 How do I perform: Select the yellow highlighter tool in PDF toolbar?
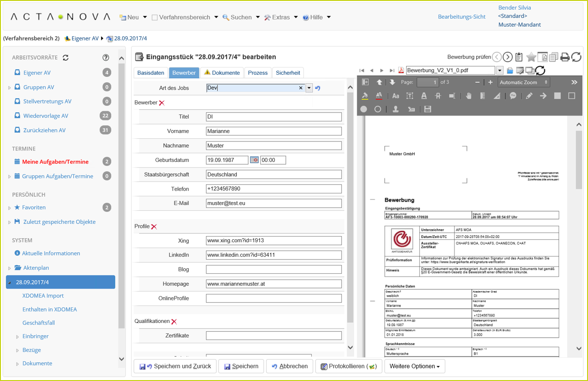click(x=365, y=96)
